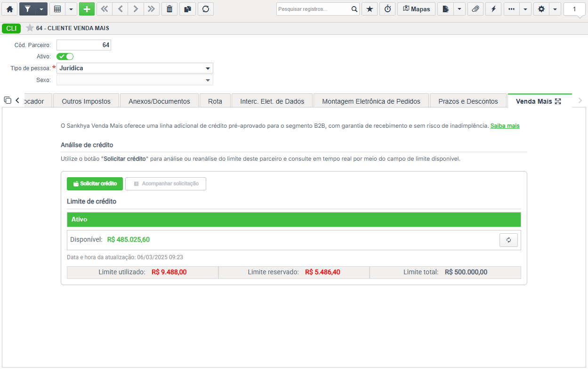Refresh the record with circular arrows
This screenshot has width=588, height=369.
pyautogui.click(x=206, y=9)
